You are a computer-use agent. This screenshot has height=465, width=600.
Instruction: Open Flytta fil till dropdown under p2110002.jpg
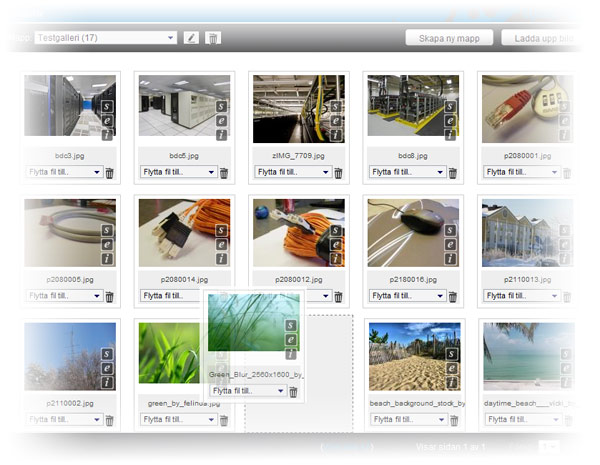coord(65,419)
